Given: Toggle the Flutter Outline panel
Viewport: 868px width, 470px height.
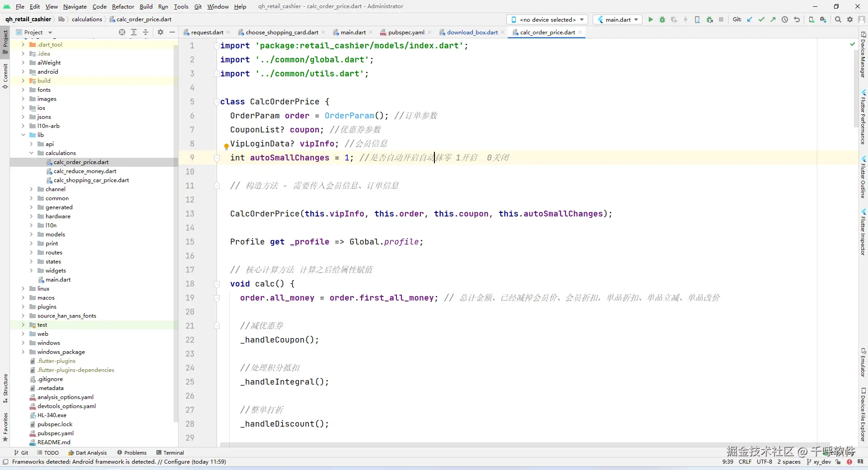Looking at the screenshot, I should coord(863,177).
